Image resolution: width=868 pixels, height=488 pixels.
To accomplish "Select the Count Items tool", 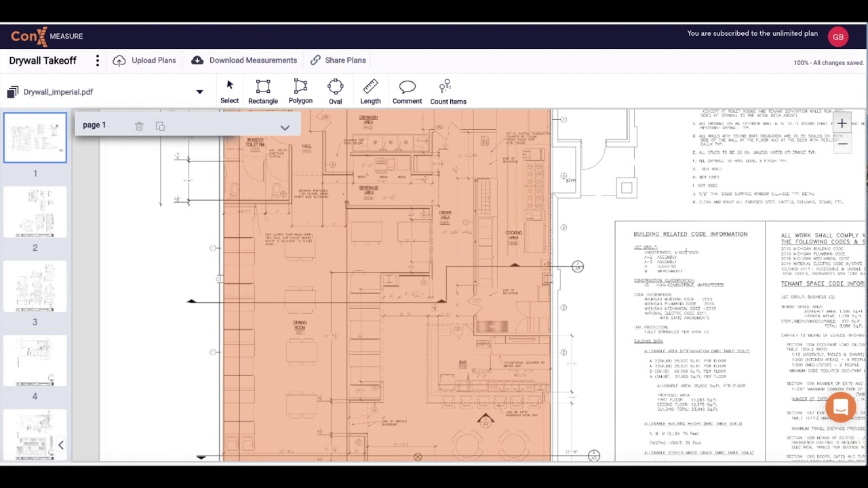I will tap(448, 91).
